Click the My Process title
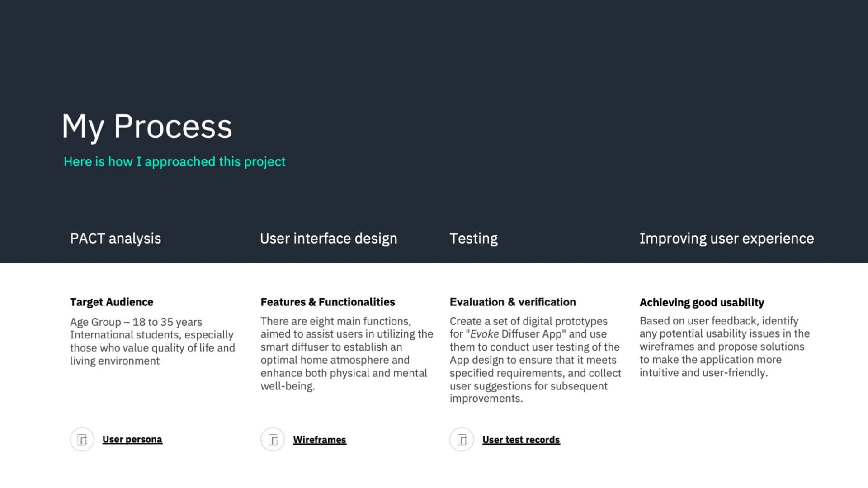Screen dimensions: 868x488 tap(147, 127)
